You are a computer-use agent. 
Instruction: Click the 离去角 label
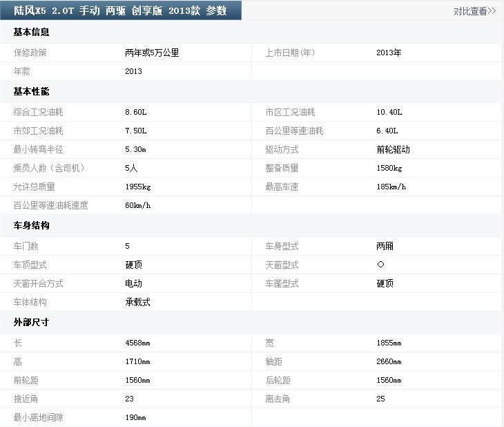point(278,399)
